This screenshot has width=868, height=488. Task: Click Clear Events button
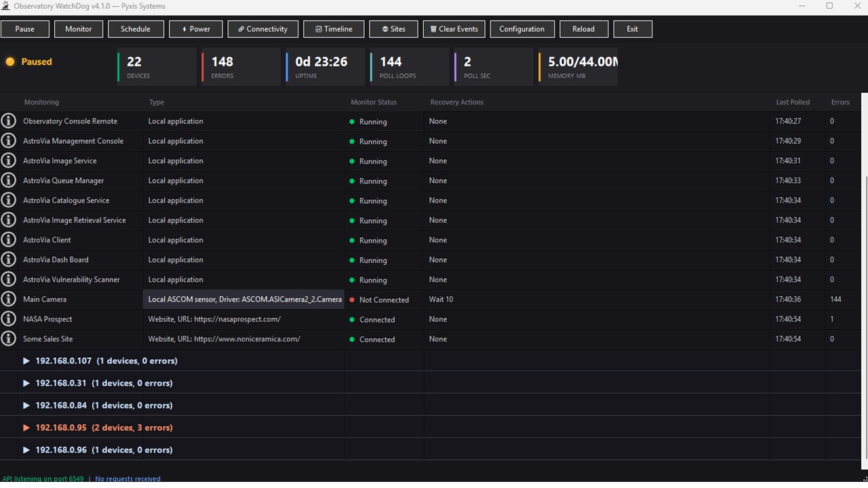pos(455,29)
